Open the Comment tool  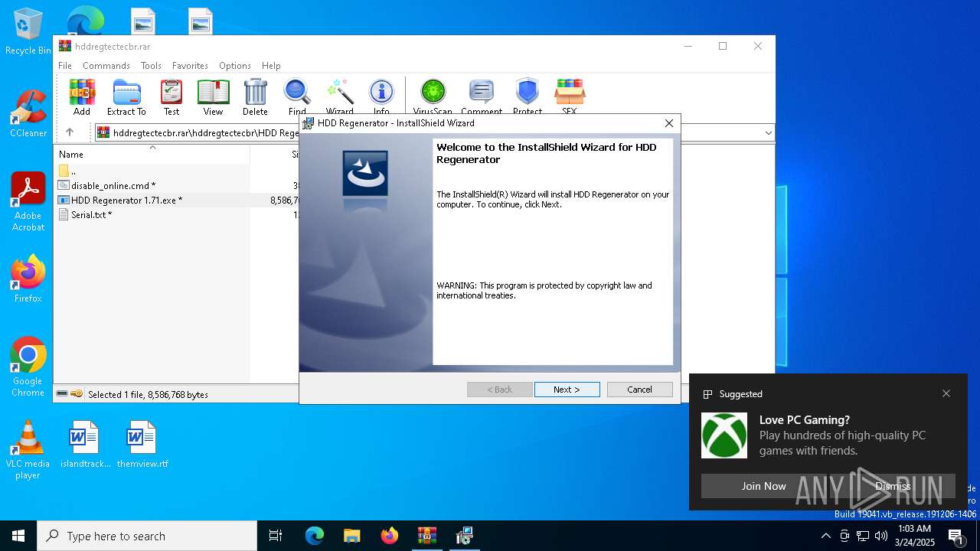[482, 97]
